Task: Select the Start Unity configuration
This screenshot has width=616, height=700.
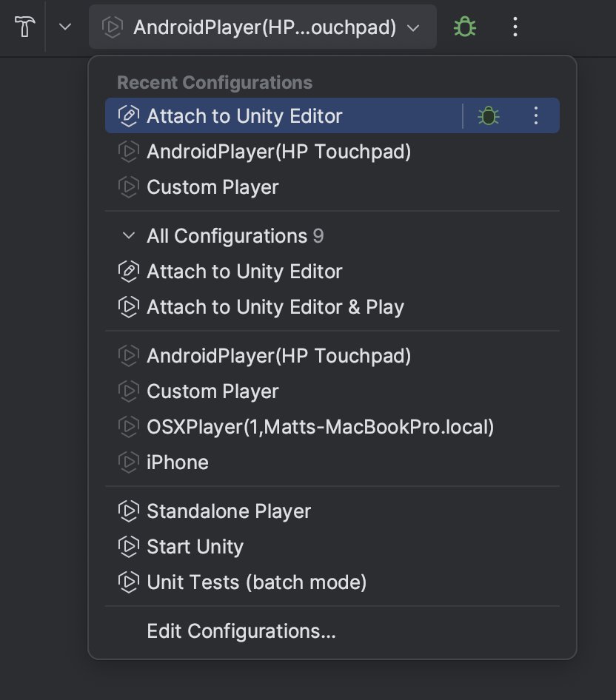Action: pyautogui.click(x=332, y=547)
